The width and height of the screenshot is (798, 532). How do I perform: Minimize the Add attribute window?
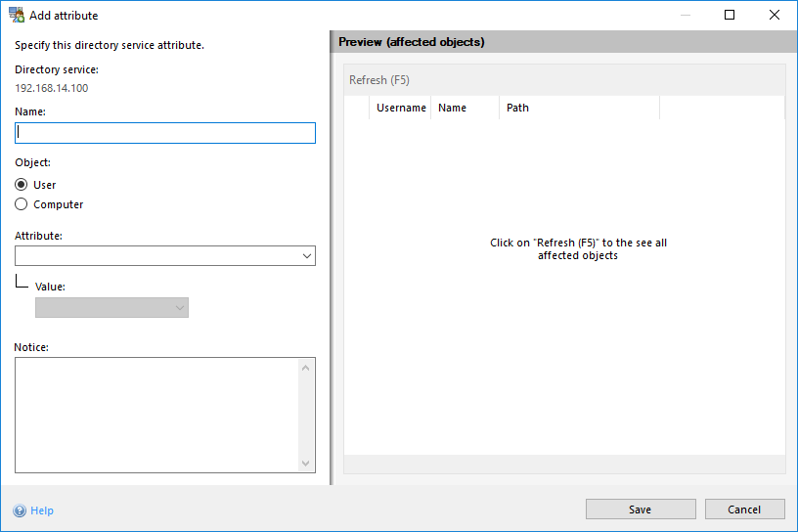(685, 16)
